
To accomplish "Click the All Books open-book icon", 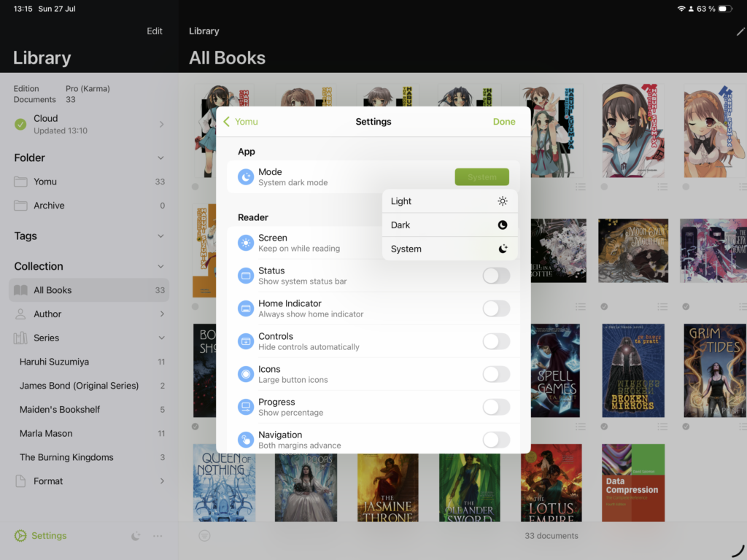I will tap(20, 290).
